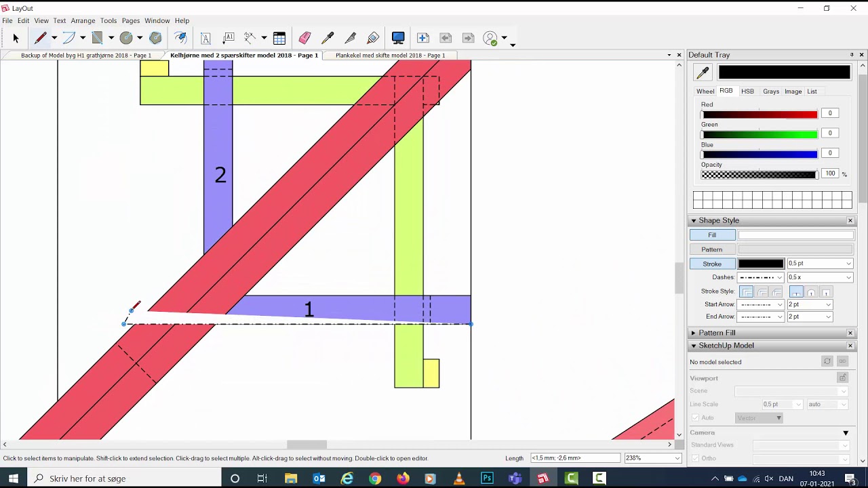The width and height of the screenshot is (868, 488).
Task: Insert a table with Table tool
Action: point(279,39)
